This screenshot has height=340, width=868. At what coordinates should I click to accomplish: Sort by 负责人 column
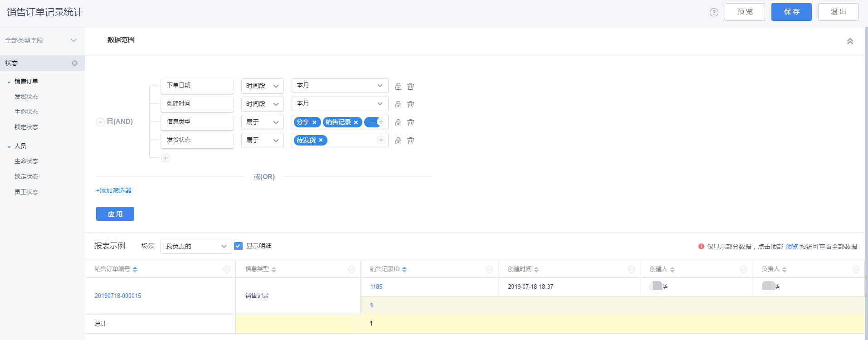pos(784,269)
